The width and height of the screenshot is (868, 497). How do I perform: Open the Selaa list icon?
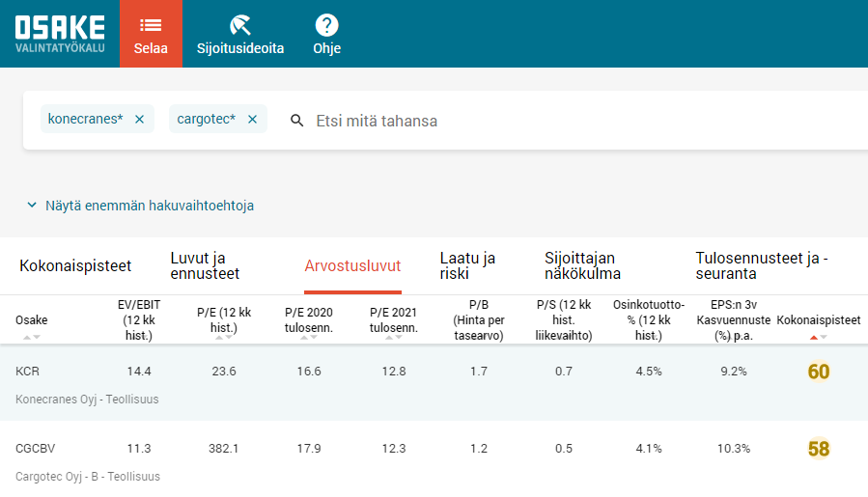[x=151, y=25]
